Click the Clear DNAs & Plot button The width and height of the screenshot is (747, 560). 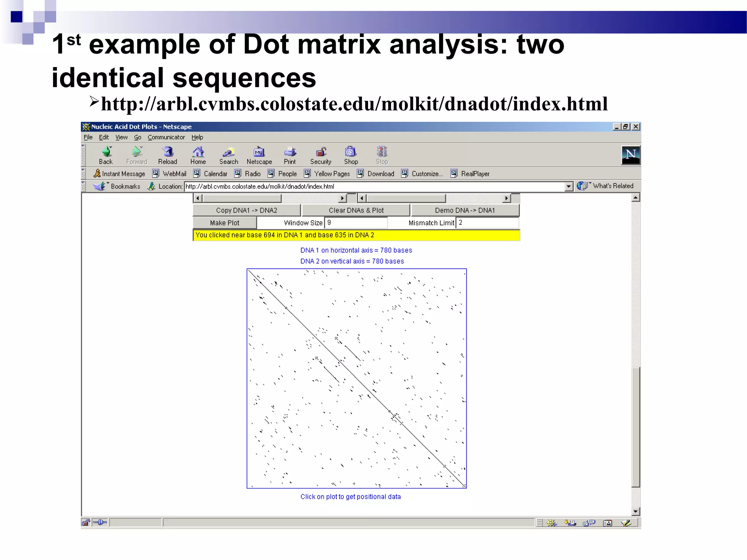[356, 210]
